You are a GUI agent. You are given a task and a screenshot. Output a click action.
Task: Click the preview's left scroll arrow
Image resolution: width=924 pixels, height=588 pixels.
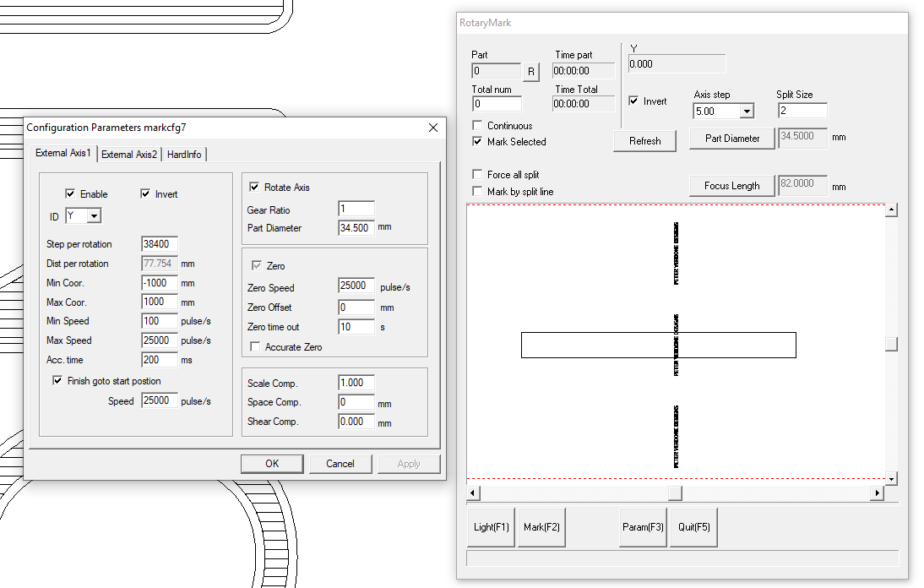(474, 493)
